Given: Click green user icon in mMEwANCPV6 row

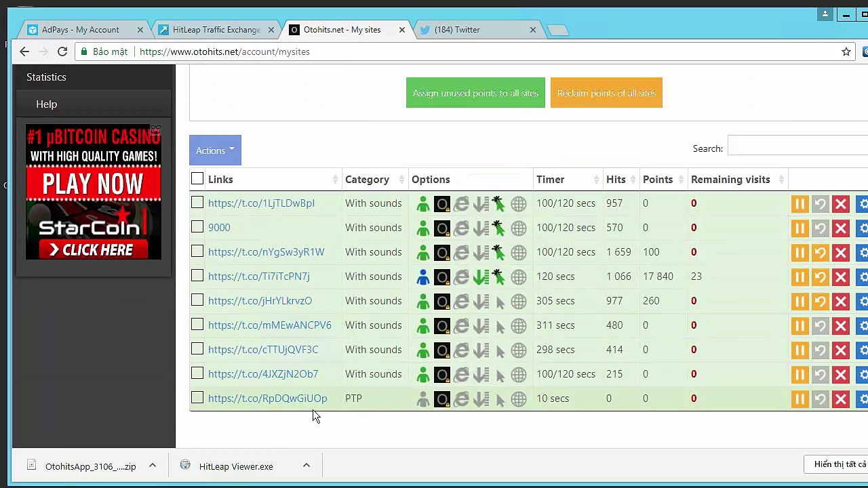Looking at the screenshot, I should point(423,325).
